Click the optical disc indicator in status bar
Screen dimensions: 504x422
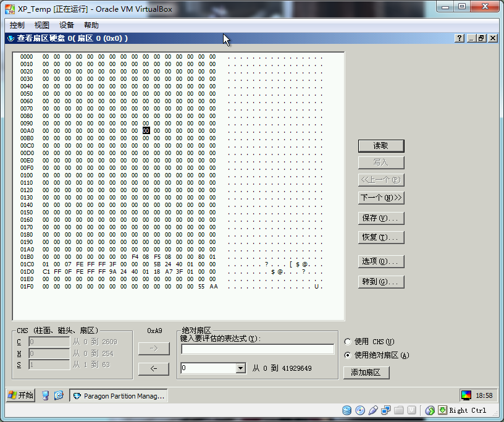click(x=360, y=410)
